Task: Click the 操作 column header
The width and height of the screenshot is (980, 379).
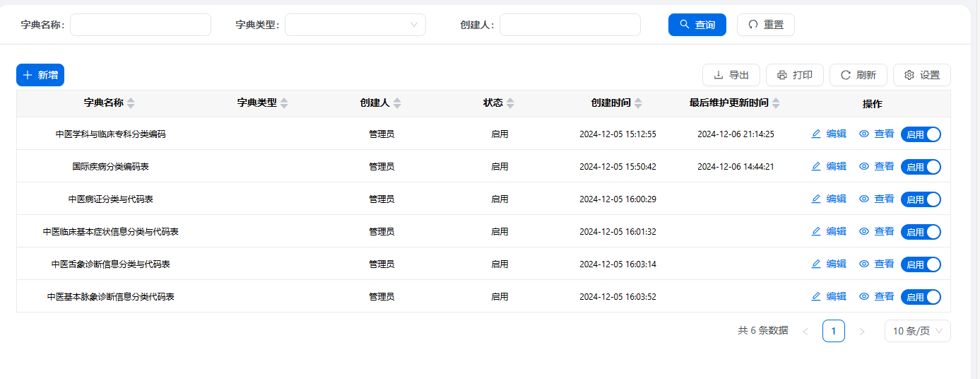Action: [873, 104]
